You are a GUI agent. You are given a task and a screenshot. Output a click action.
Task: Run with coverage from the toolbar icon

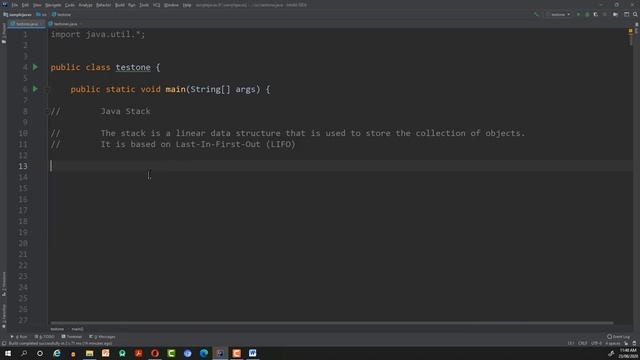[596, 14]
